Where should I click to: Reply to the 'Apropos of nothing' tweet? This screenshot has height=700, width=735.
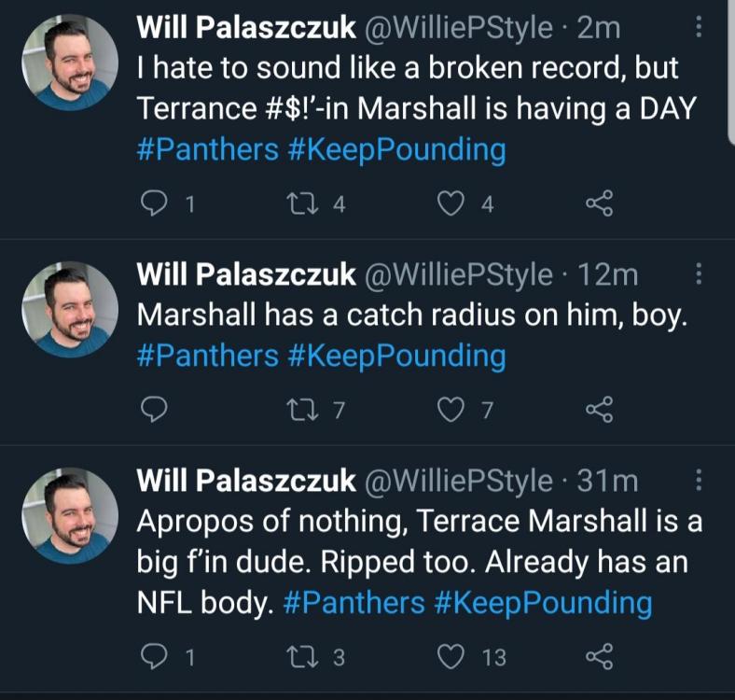tap(155, 656)
